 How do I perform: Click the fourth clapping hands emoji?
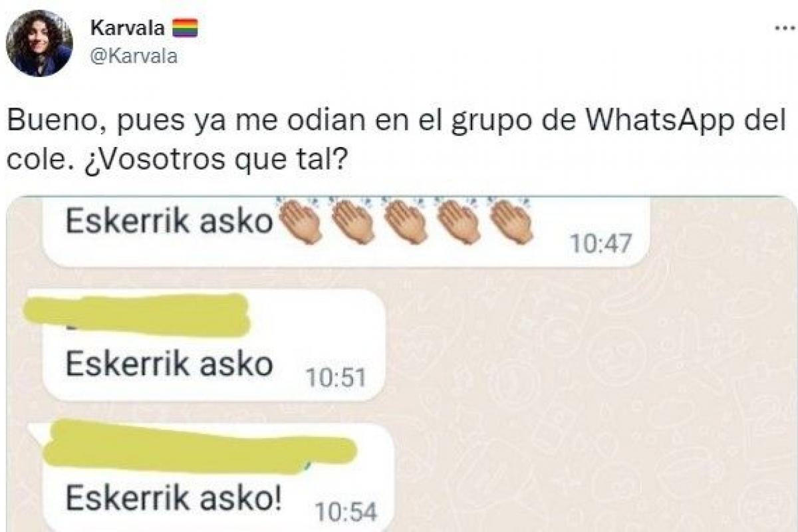pyautogui.click(x=459, y=220)
